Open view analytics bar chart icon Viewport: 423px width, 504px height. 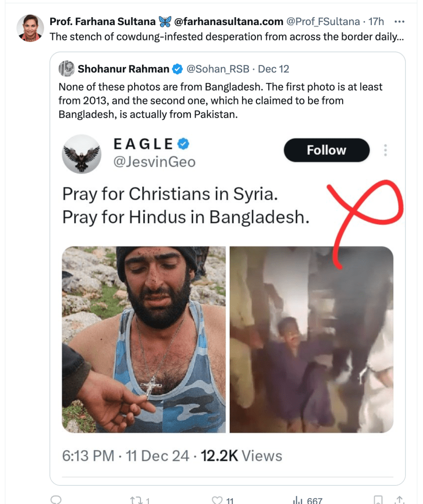298,500
